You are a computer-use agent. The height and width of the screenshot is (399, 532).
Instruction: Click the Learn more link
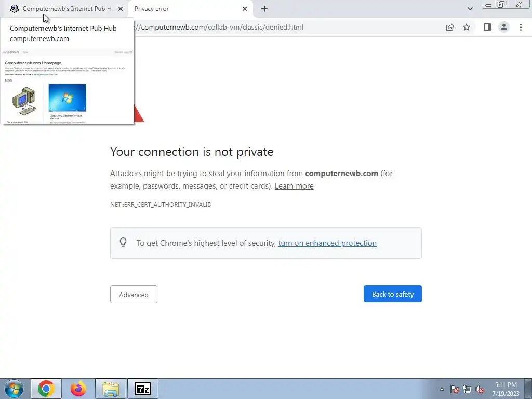click(x=294, y=186)
